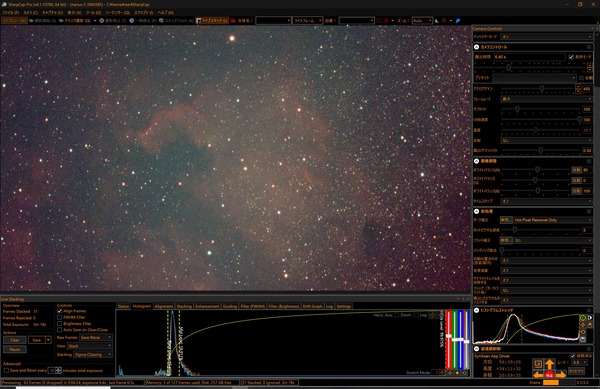Click the mount spiral search icon
The width and height of the screenshot is (600, 389).
pos(538,363)
